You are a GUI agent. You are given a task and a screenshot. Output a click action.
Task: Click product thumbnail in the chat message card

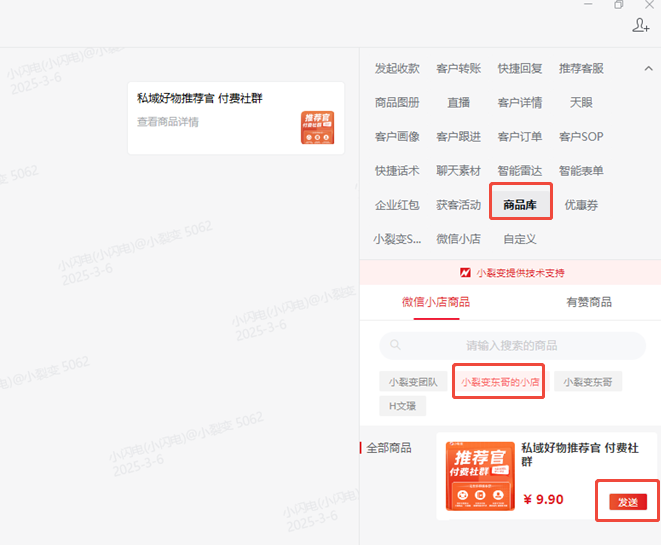coord(317,128)
